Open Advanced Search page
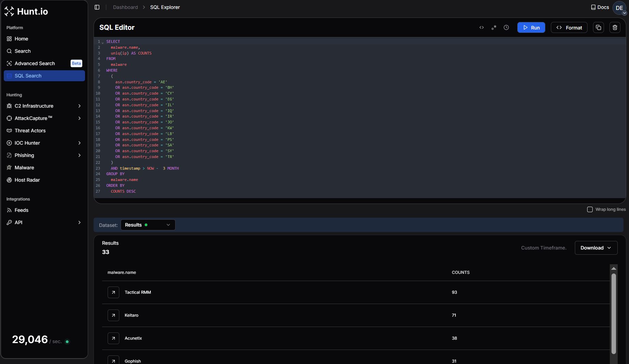629x364 pixels. [x=44, y=63]
